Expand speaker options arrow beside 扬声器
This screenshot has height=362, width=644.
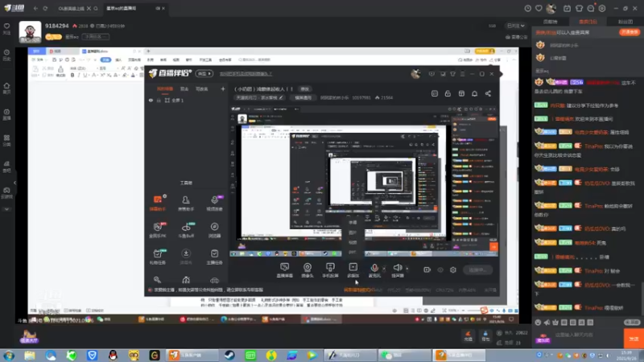407,269
